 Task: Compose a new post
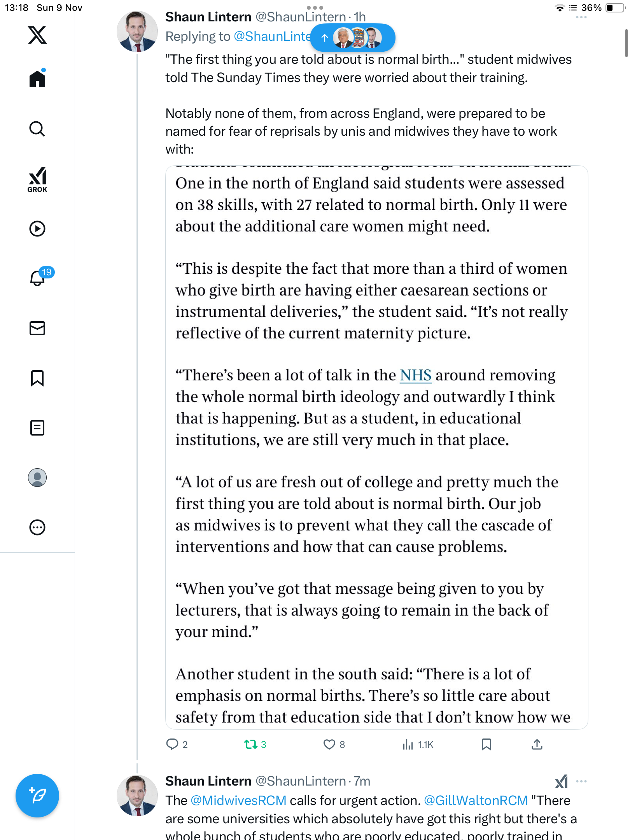point(37,796)
